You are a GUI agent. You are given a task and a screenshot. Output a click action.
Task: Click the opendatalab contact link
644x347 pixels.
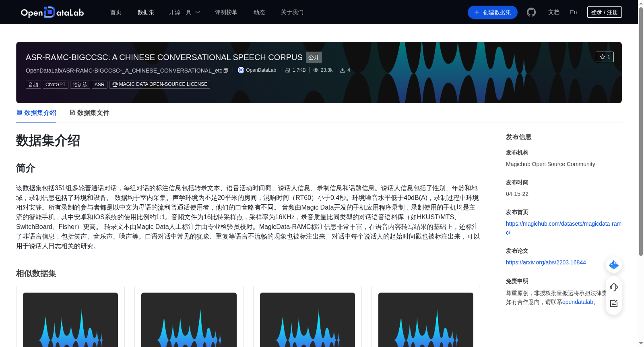point(578,302)
